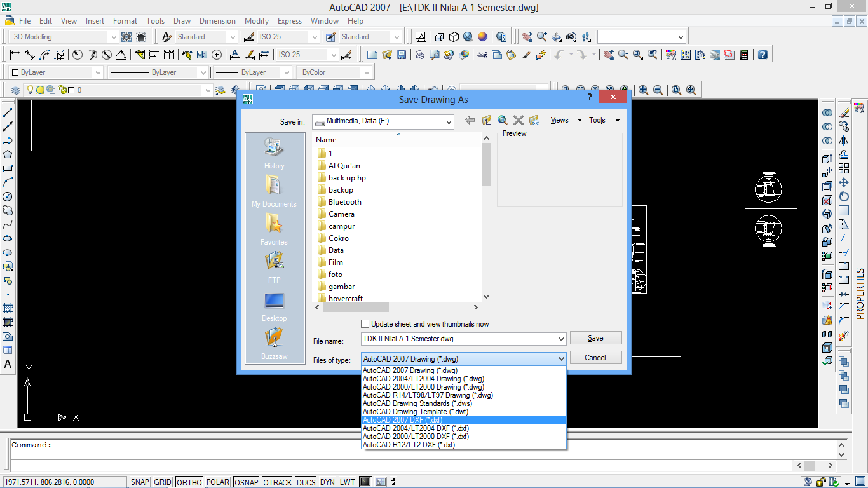The width and height of the screenshot is (868, 488).
Task: Toggle DUCS in status bar
Action: [x=306, y=482]
